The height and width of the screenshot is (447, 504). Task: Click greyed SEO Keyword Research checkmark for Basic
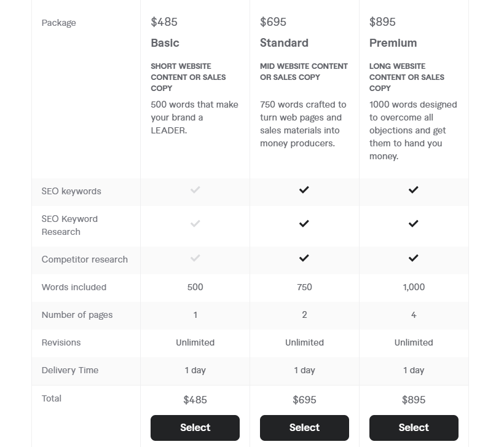tap(195, 224)
